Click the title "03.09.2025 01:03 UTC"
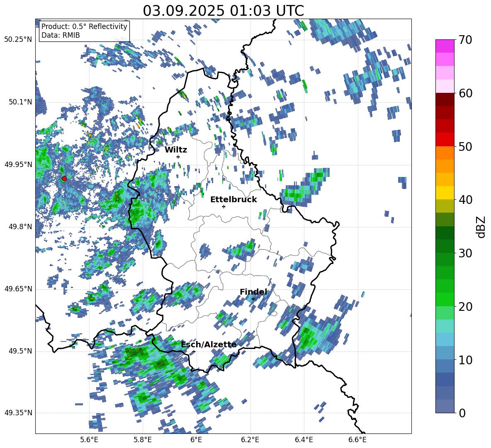 pyautogui.click(x=223, y=11)
